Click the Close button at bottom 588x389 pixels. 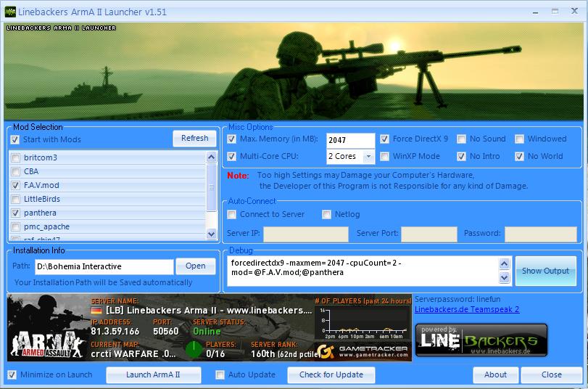coord(551,374)
